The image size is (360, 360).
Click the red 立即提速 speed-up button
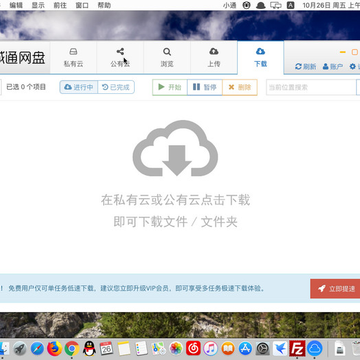point(335,289)
